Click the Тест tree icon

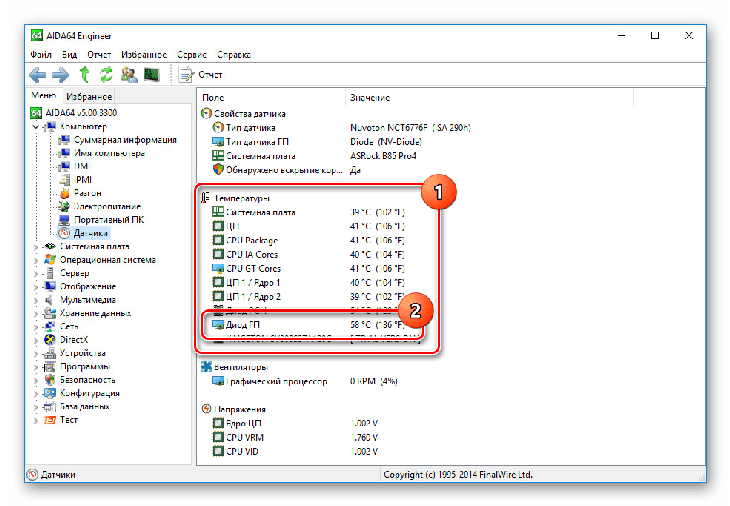tap(50, 420)
